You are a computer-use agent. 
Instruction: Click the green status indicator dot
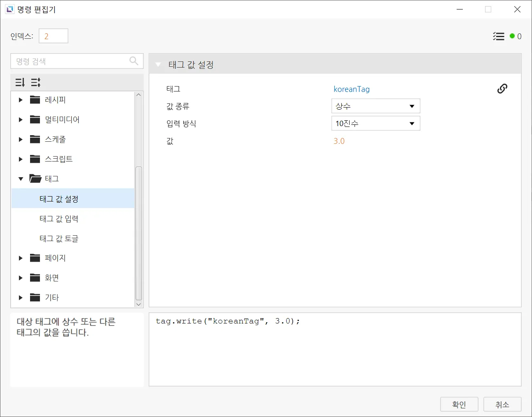[512, 36]
